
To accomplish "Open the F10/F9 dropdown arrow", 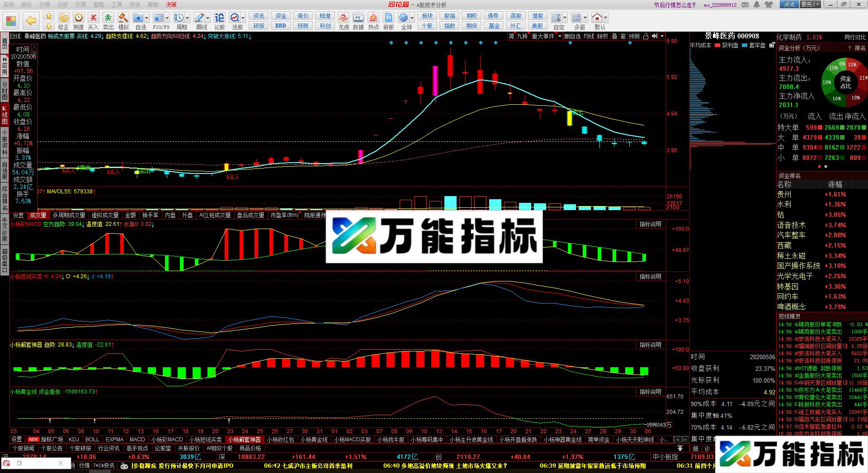I will pos(167,18).
